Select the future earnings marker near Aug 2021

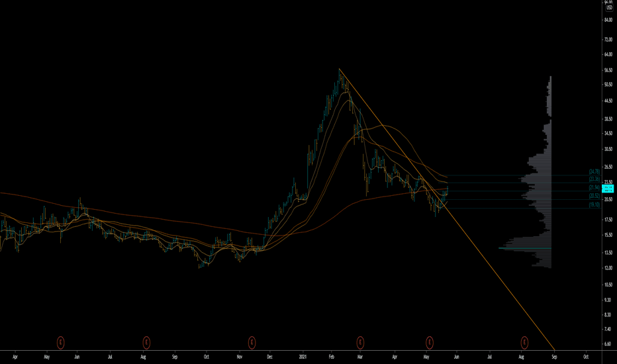tap(524, 342)
